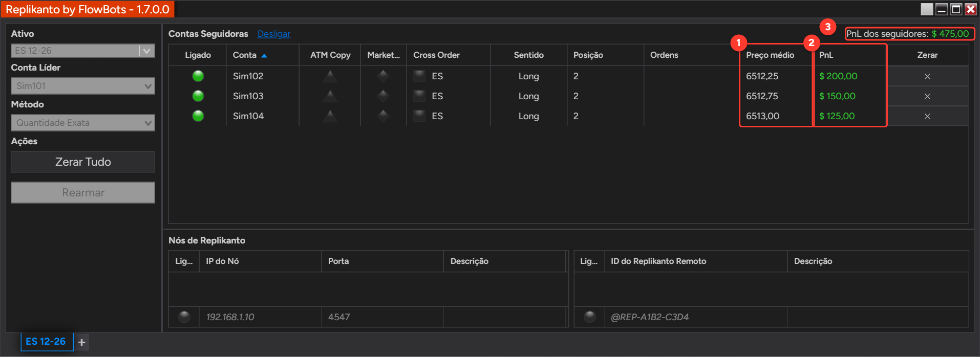Minimize the Replikanto window
Screen dimensions: 980x357
tap(941, 9)
